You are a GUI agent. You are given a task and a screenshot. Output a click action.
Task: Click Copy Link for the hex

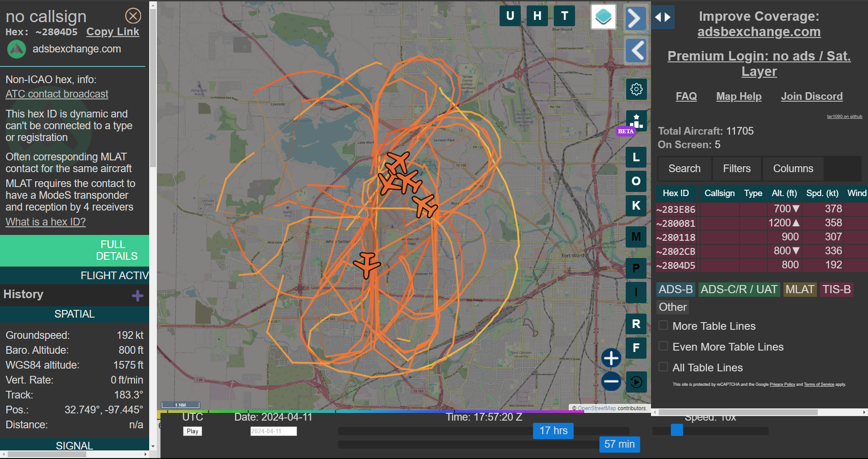tap(113, 32)
